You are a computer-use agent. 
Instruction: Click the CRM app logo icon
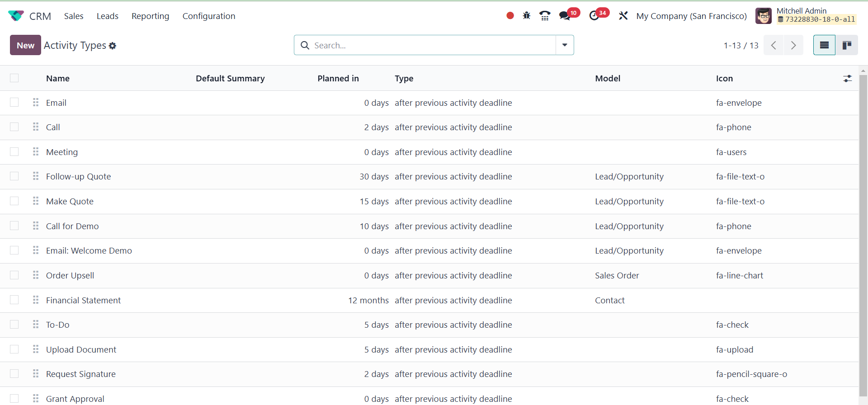(x=16, y=16)
